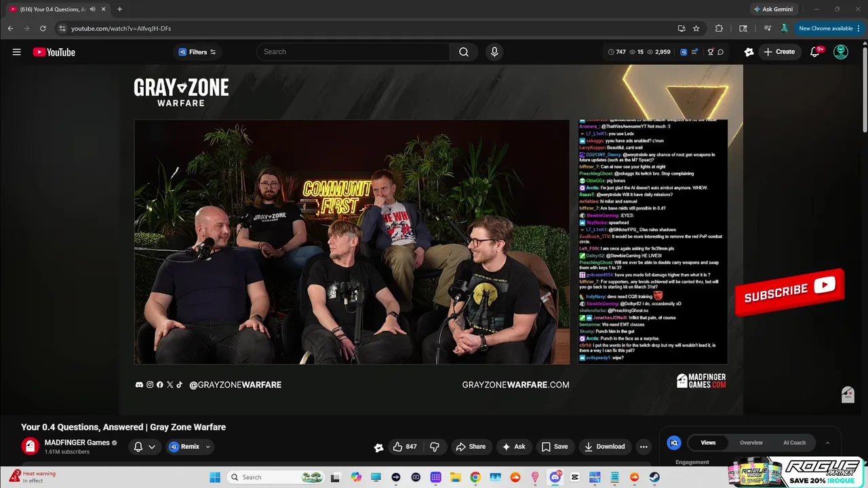Open the trophy icon in the vidIQ bar
Viewport: 868px width, 488px height.
[x=711, y=52]
